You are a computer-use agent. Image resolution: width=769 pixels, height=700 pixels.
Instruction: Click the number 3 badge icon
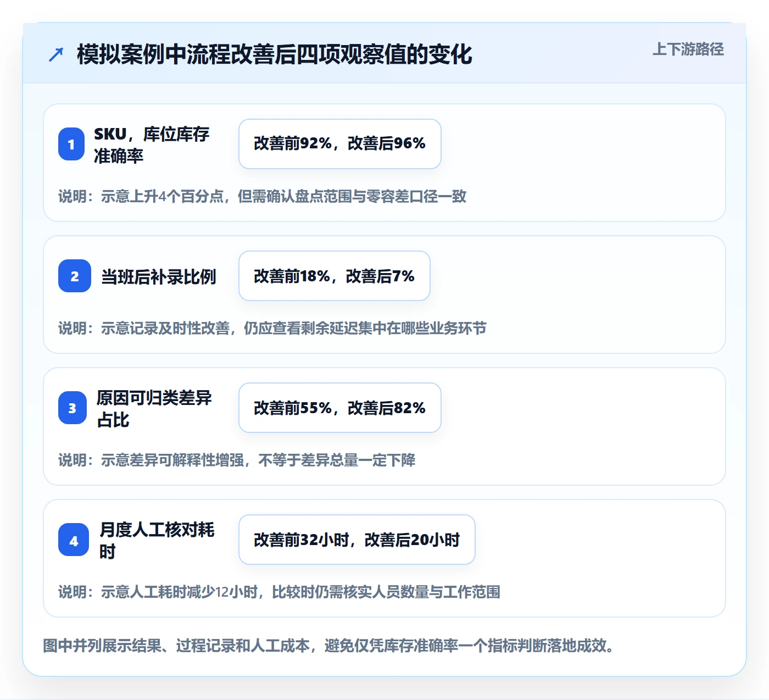pyautogui.click(x=73, y=408)
